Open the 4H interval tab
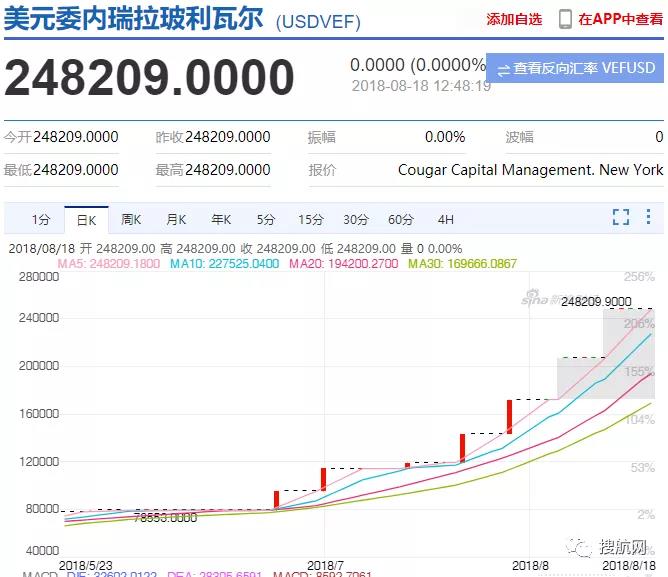668x577 pixels. click(x=445, y=220)
